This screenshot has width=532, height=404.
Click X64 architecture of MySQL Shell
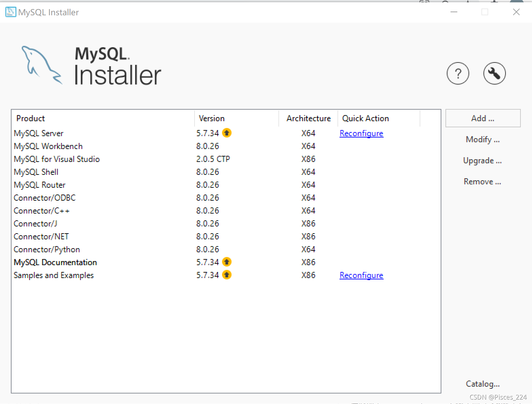tap(308, 172)
